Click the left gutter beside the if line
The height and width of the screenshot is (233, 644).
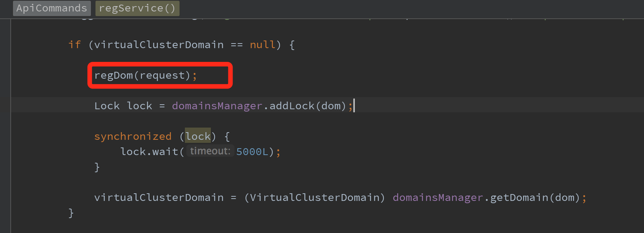click(5, 45)
